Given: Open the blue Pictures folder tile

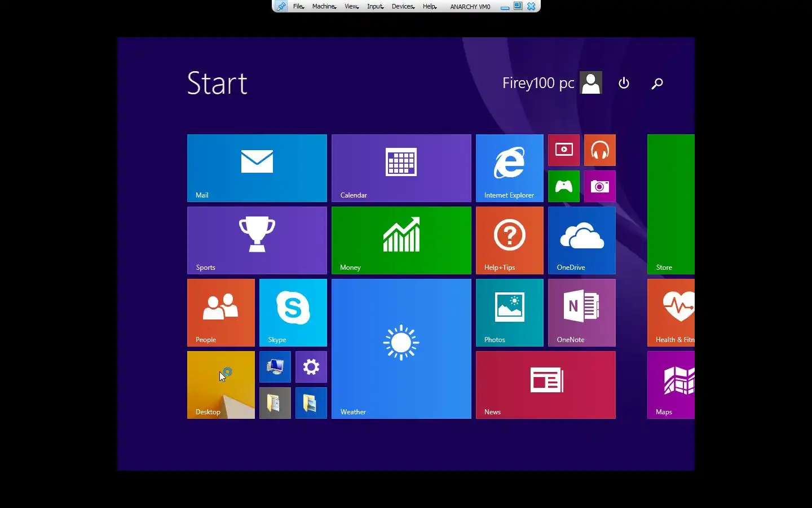Looking at the screenshot, I should coord(311,403).
